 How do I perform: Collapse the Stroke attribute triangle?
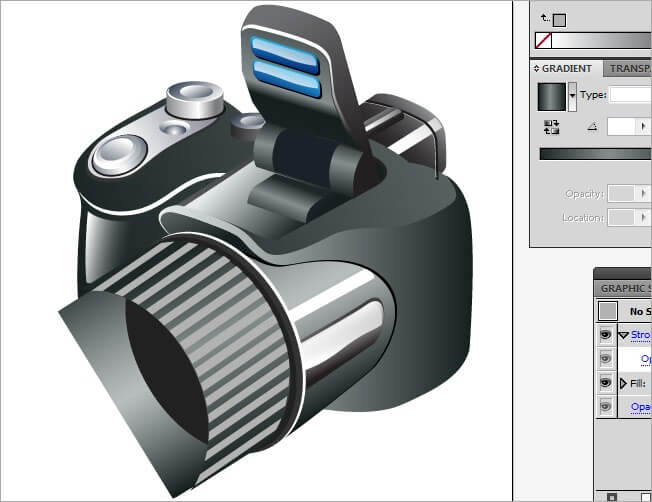pyautogui.click(x=623, y=336)
